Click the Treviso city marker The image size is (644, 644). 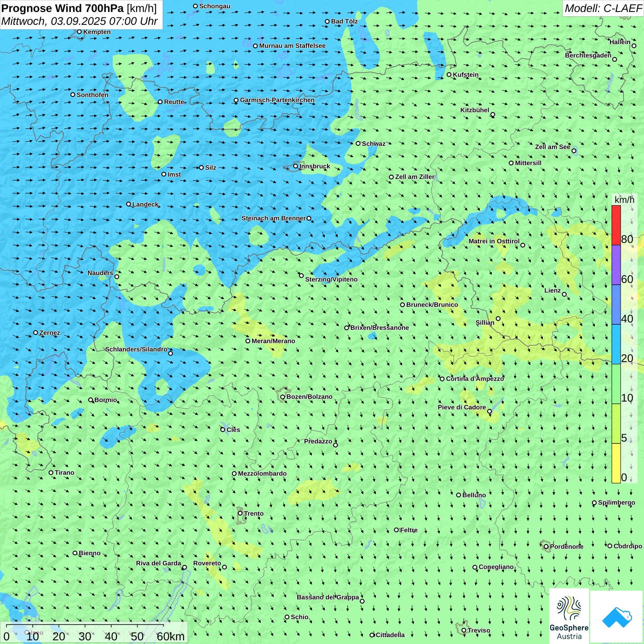pos(464,630)
